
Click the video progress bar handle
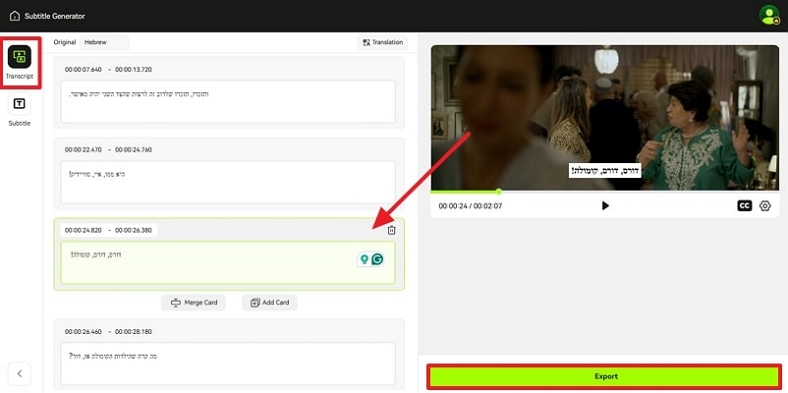tap(499, 191)
